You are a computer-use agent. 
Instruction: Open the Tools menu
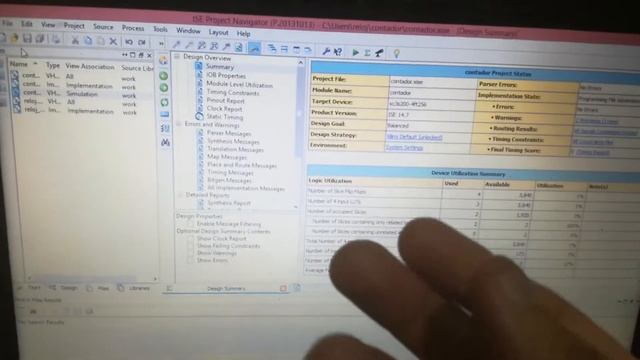[160, 29]
